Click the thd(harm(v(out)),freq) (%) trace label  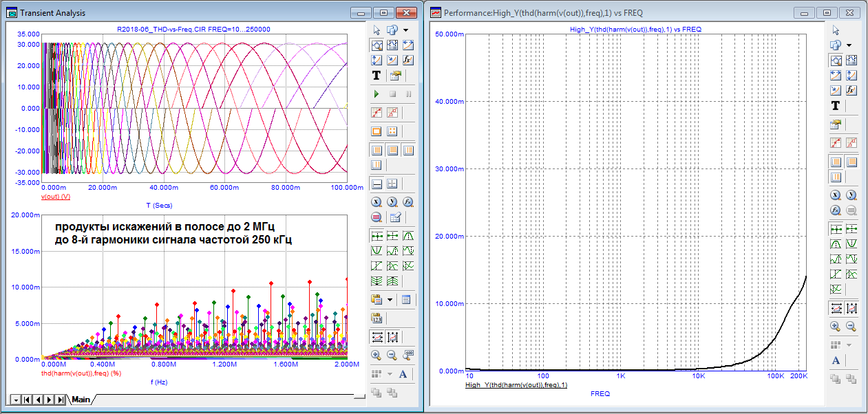click(81, 373)
